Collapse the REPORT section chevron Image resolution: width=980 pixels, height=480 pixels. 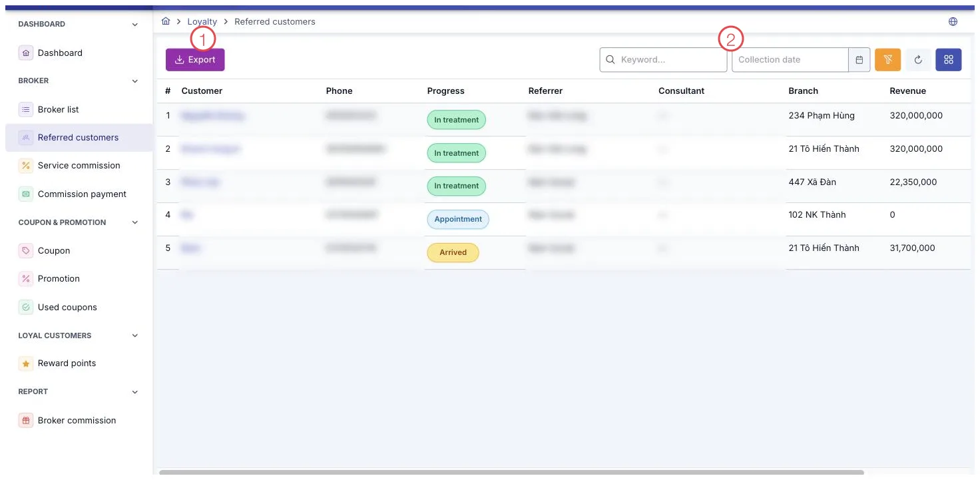(135, 392)
